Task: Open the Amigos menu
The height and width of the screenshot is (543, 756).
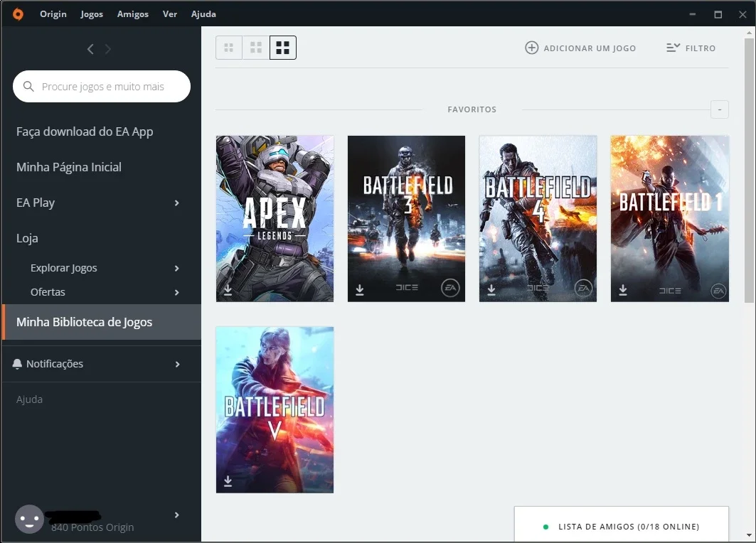Action: pos(132,14)
